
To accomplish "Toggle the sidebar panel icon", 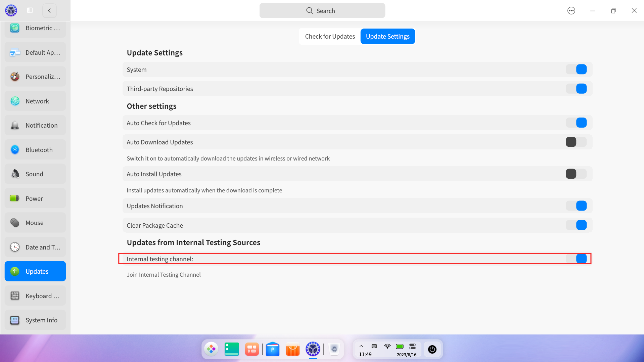I will pos(30,10).
